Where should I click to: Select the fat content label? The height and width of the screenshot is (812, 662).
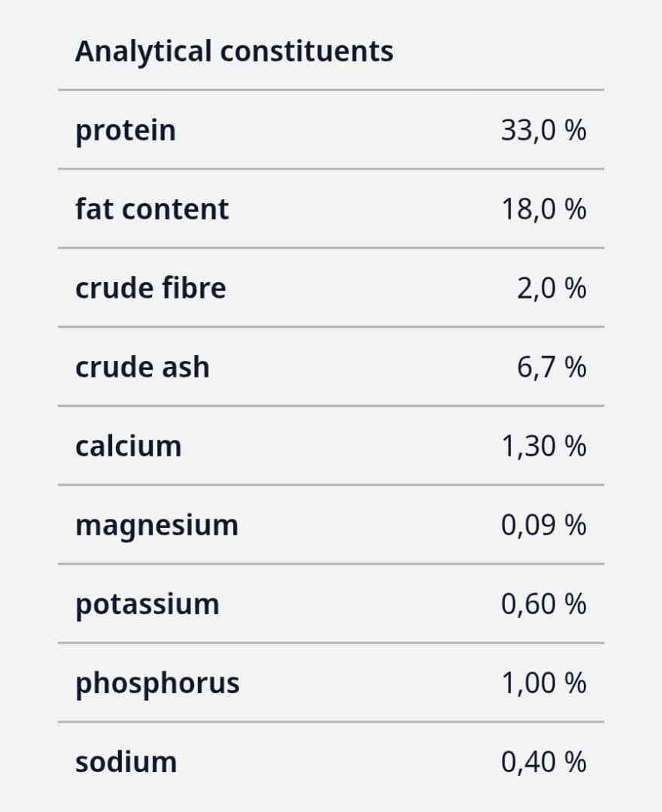(152, 209)
